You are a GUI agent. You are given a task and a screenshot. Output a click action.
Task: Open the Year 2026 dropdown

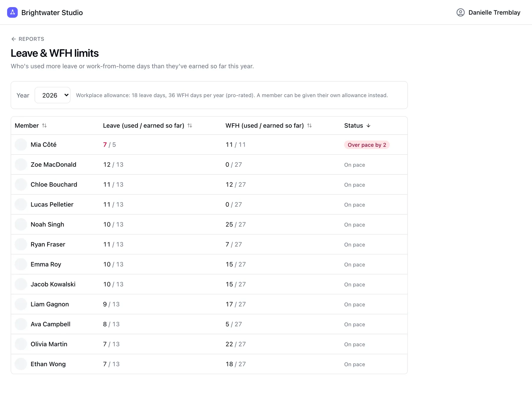pos(53,95)
